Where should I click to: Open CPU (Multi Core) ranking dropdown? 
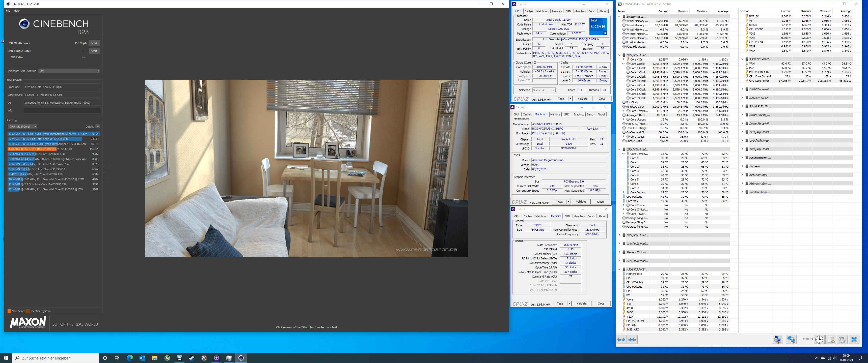click(x=22, y=127)
